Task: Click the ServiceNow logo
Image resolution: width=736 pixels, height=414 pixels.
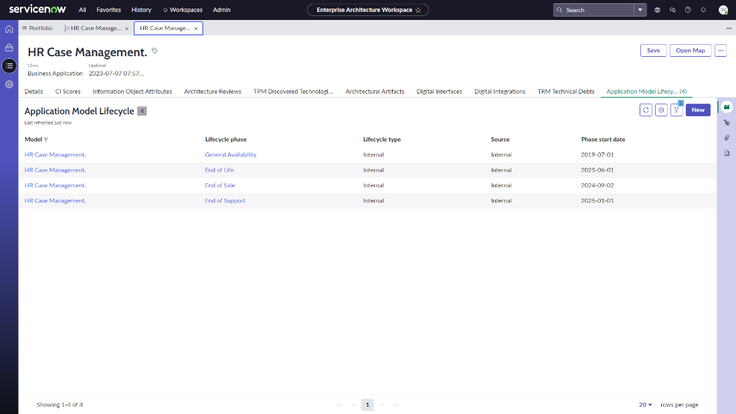Action: click(38, 9)
